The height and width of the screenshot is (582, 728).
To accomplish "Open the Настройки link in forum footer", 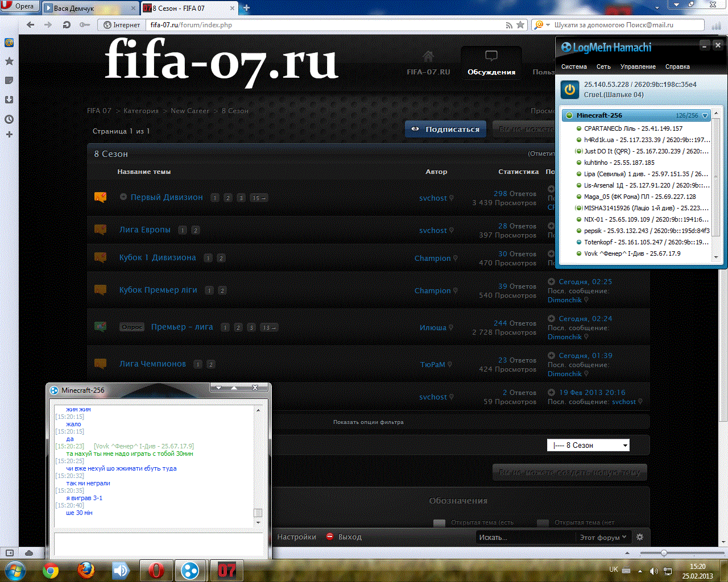I will tap(296, 537).
